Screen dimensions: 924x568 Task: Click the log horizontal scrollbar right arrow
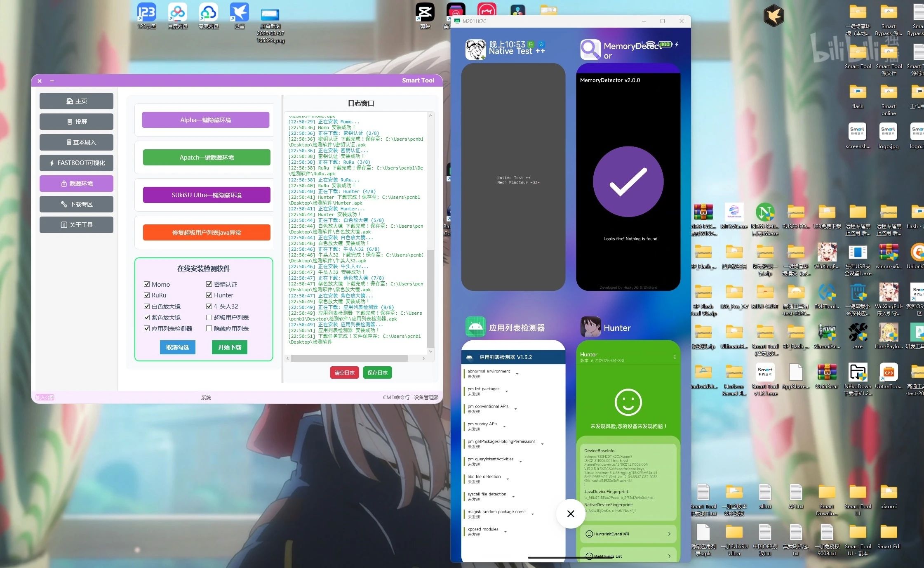click(423, 358)
